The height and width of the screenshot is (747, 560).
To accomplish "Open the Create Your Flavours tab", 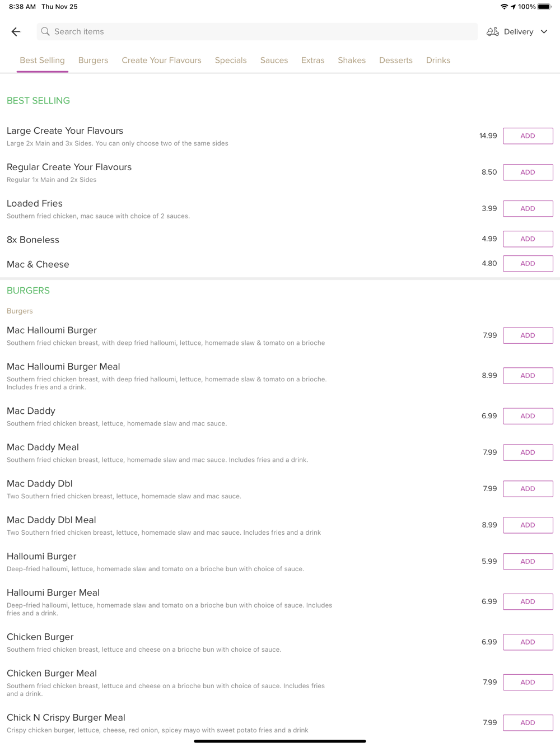I will [161, 60].
